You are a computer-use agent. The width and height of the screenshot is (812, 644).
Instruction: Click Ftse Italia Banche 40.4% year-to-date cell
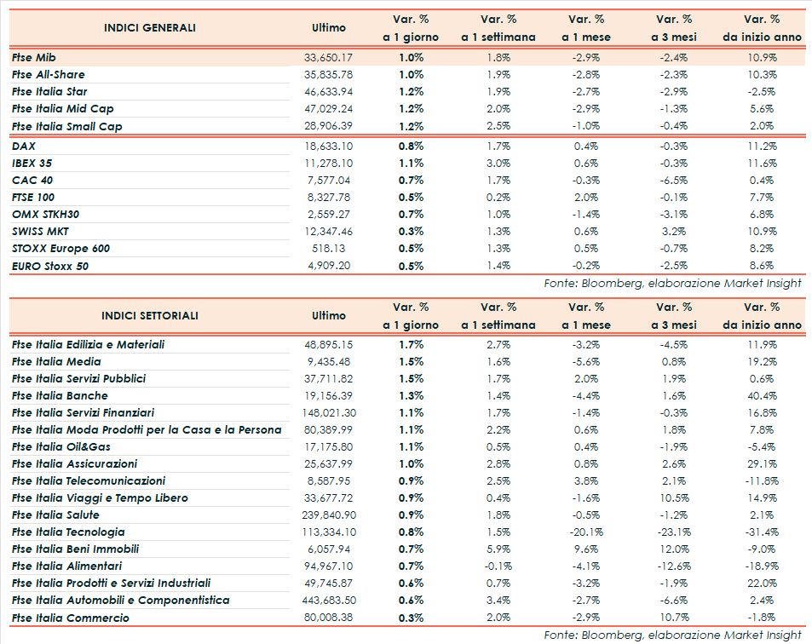pos(762,395)
